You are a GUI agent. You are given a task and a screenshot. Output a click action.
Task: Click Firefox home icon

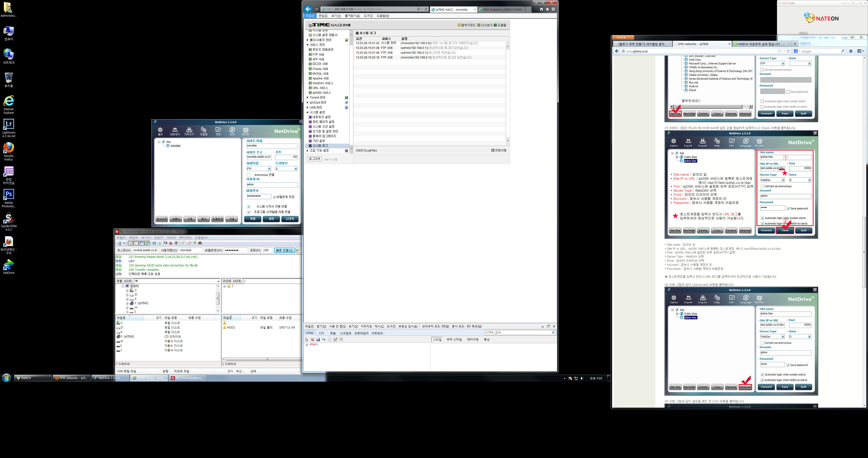click(x=851, y=51)
